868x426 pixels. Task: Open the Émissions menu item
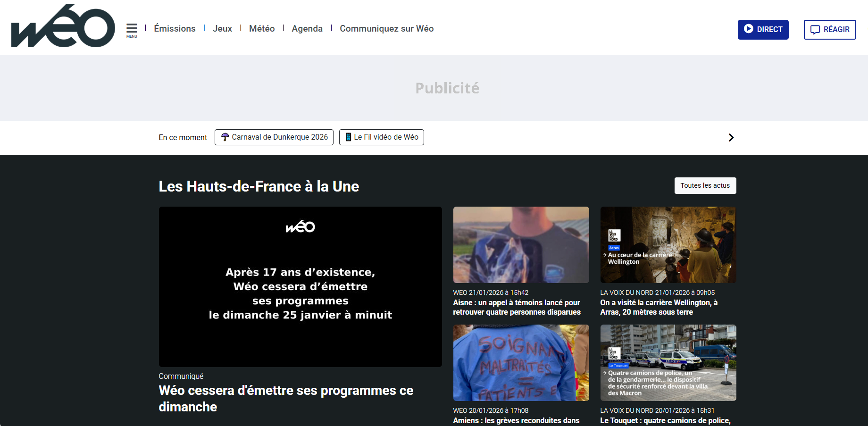(175, 29)
